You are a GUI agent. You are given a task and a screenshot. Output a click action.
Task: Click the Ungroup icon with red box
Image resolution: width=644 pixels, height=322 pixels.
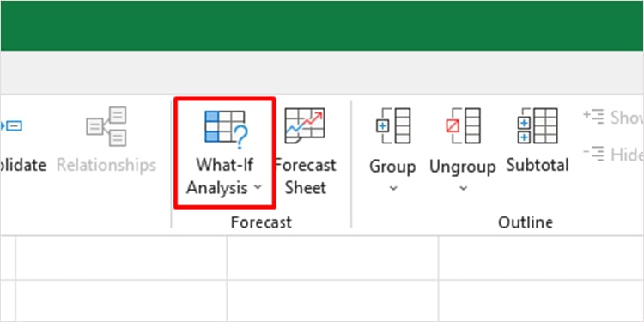click(x=463, y=125)
